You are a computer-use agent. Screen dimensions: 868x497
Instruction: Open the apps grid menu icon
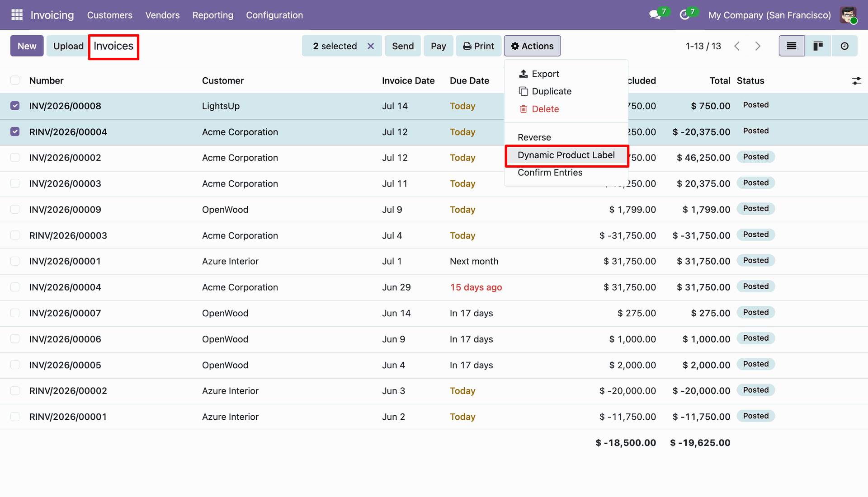click(x=17, y=15)
